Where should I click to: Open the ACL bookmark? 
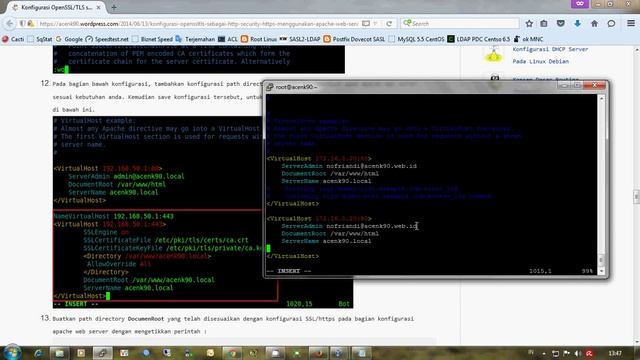pos(228,39)
